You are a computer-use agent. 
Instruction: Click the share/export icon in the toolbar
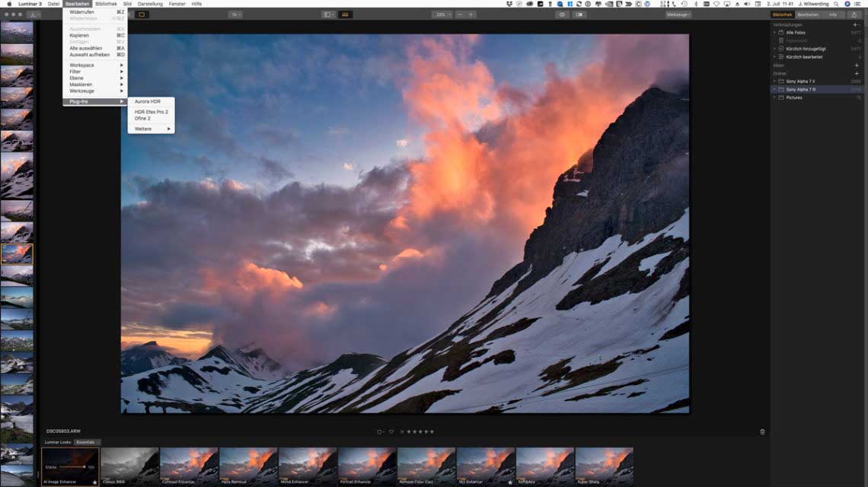point(854,14)
